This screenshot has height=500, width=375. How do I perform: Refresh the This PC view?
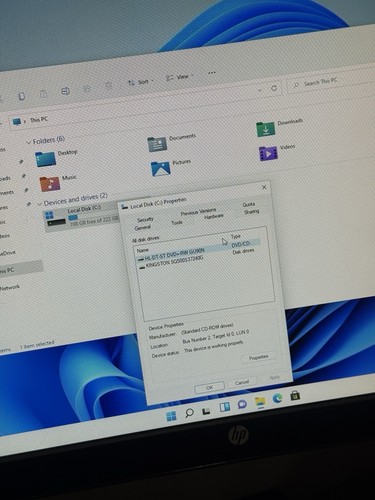pyautogui.click(x=274, y=88)
